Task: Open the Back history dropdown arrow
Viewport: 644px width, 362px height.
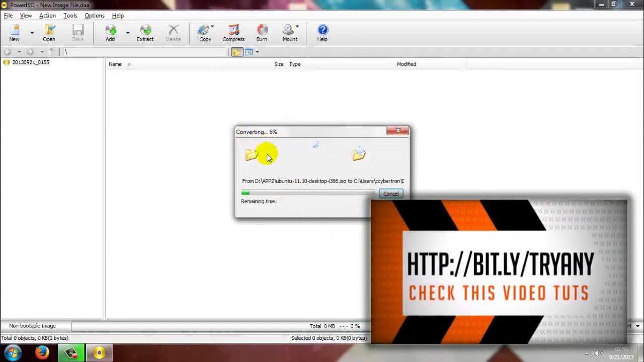Action: (x=19, y=52)
